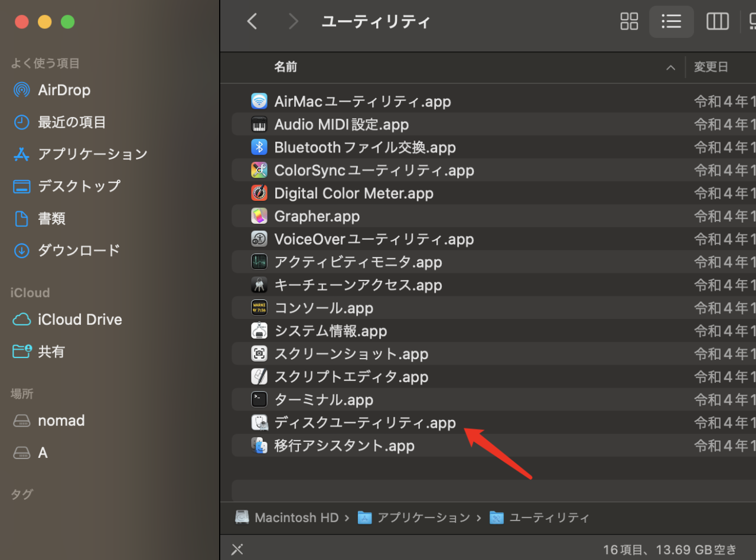Viewport: 756px width, 560px height.
Task: Click the back navigation arrow
Action: click(x=252, y=21)
